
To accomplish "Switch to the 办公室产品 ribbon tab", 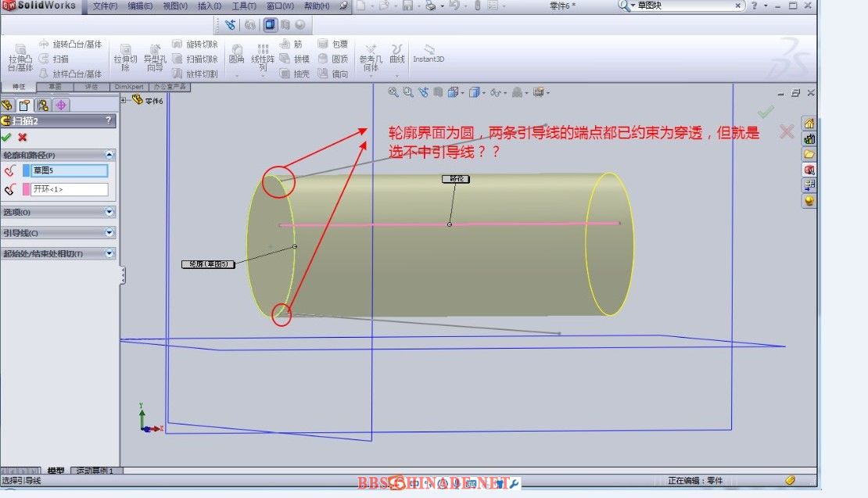I will coord(170,87).
